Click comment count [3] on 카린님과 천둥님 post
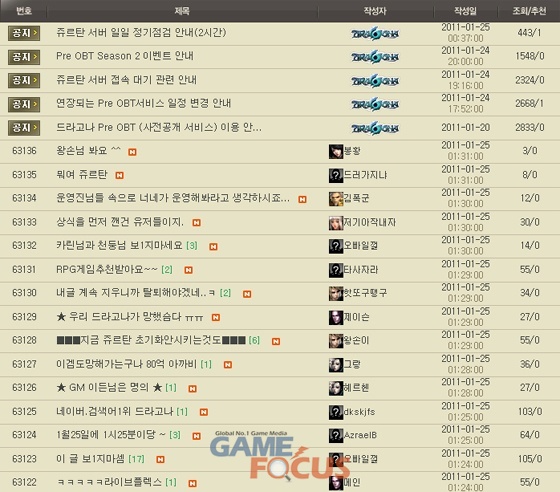The width and height of the screenshot is (560, 492). coord(192,246)
